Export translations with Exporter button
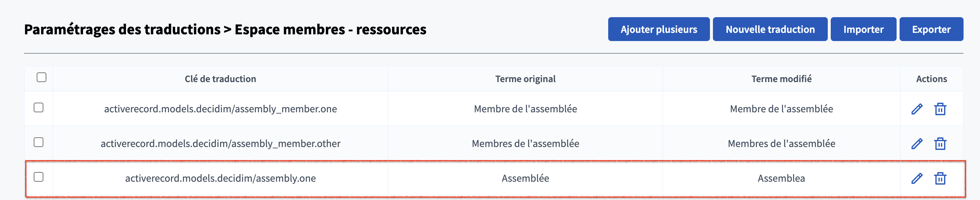 [931, 29]
